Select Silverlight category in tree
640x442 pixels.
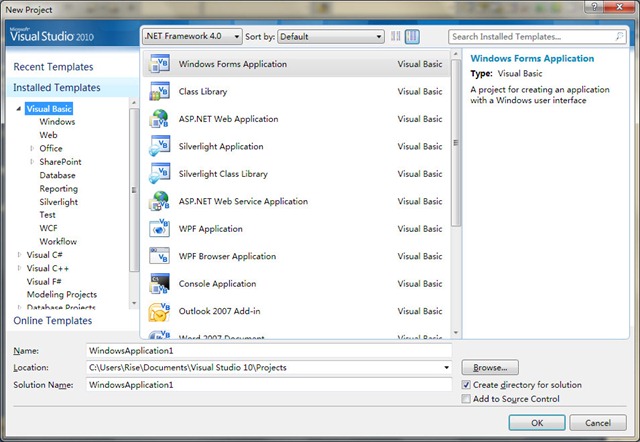point(58,202)
